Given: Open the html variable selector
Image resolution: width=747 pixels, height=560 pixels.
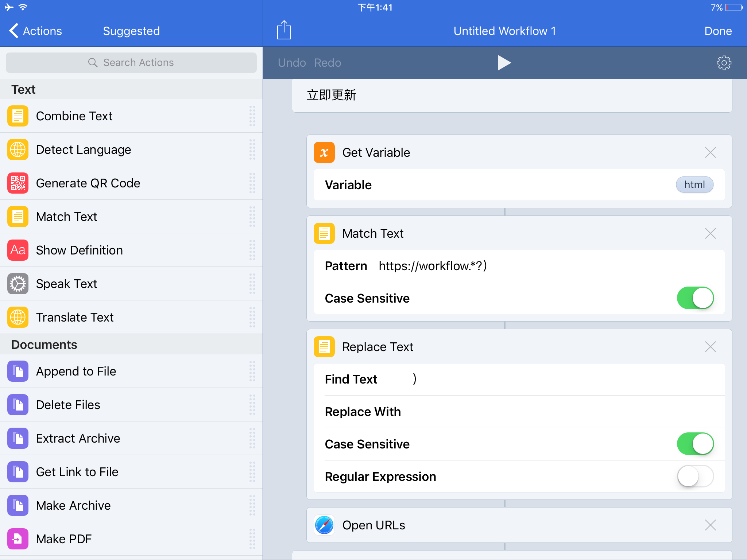Looking at the screenshot, I should 694,185.
